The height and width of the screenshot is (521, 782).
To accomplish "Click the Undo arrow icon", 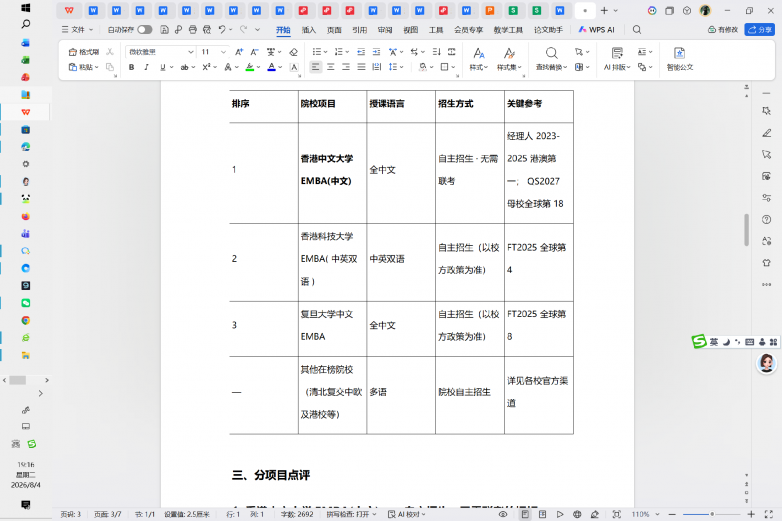I will click(222, 30).
